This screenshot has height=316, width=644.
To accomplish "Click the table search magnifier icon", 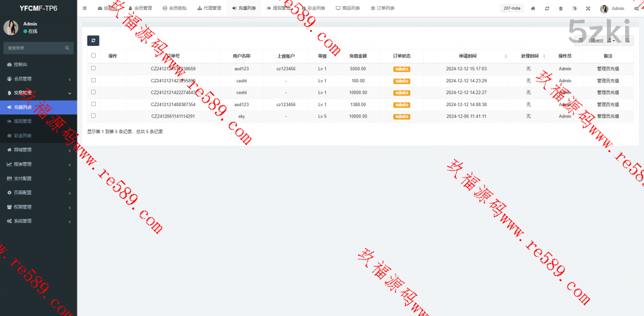I will tap(628, 41).
